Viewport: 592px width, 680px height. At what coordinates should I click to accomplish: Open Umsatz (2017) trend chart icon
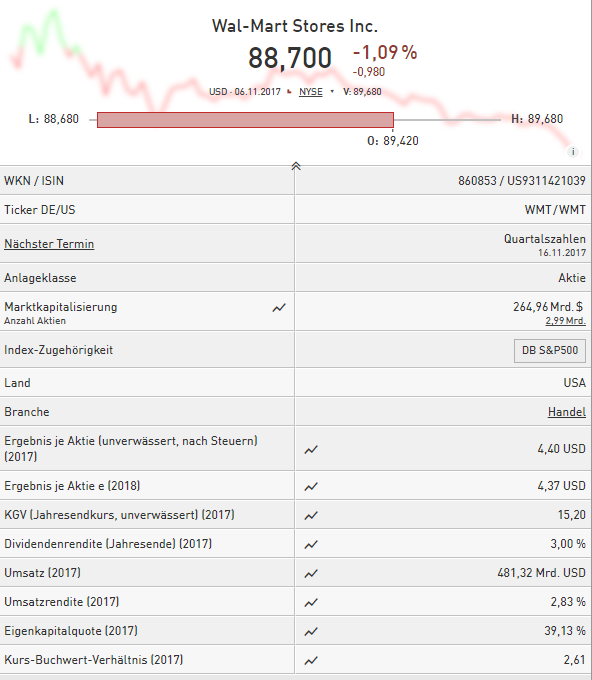click(x=311, y=574)
